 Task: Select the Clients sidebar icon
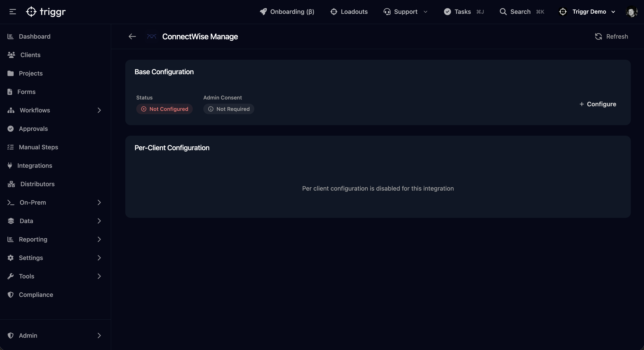[x=11, y=55]
